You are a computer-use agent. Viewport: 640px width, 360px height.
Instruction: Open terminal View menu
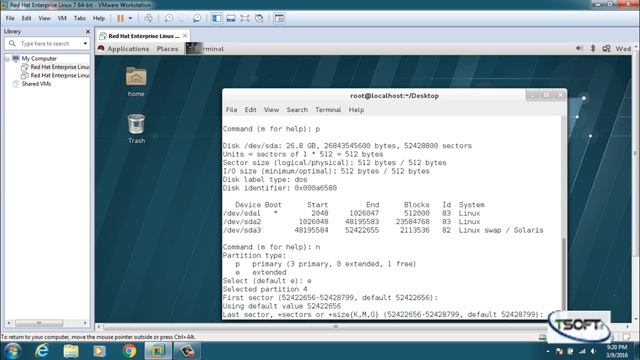point(271,110)
